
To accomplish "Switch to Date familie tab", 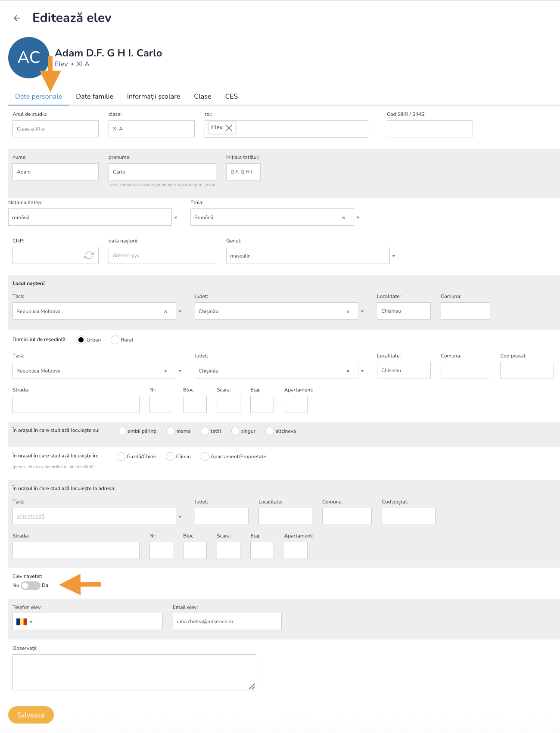I will coord(94,96).
